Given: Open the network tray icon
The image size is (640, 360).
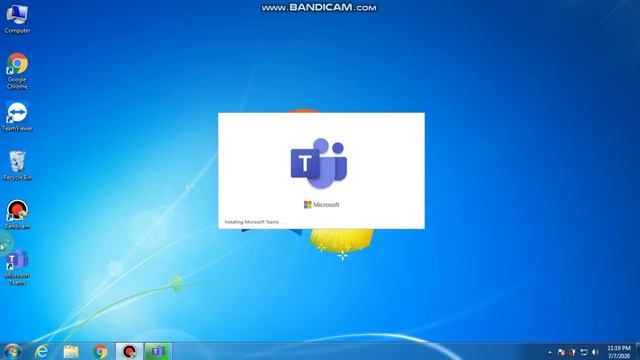Looking at the screenshot, I should 584,352.
